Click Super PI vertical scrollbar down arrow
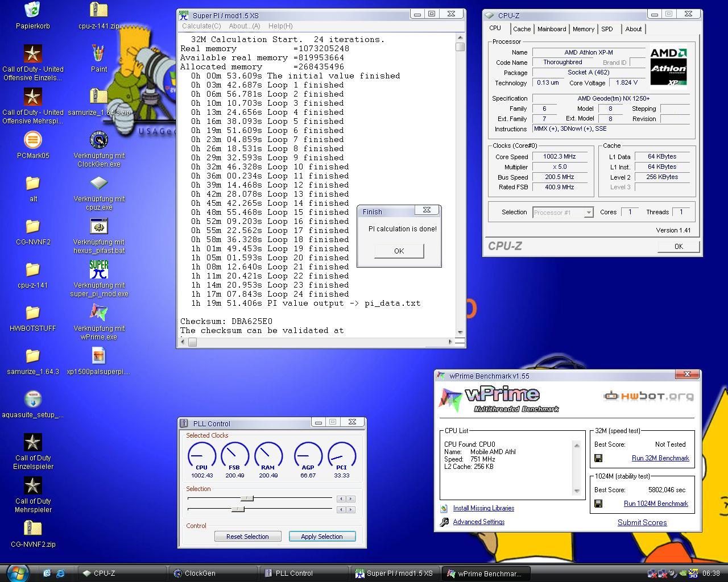The width and height of the screenshot is (728, 582). [x=460, y=331]
